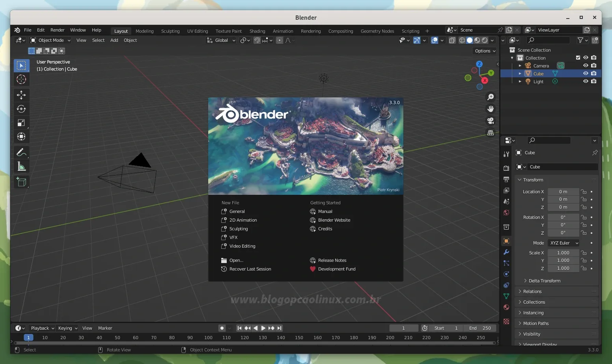Toggle Collection exclude checkbox
Image resolution: width=612 pixels, height=364 pixels.
click(578, 58)
